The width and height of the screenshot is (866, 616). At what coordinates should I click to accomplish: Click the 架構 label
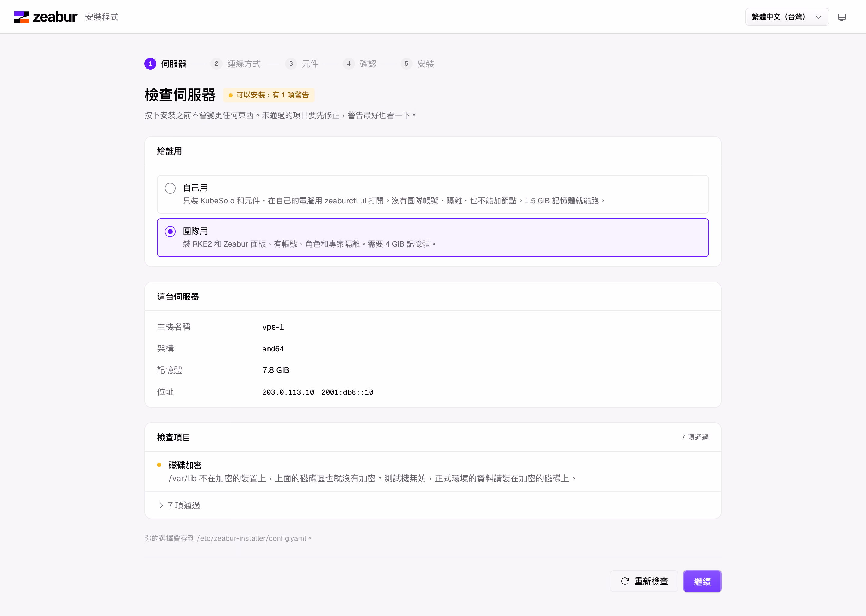[x=165, y=349]
